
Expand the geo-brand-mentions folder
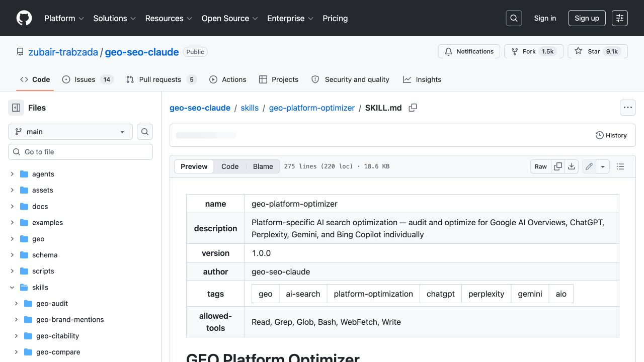(16, 319)
